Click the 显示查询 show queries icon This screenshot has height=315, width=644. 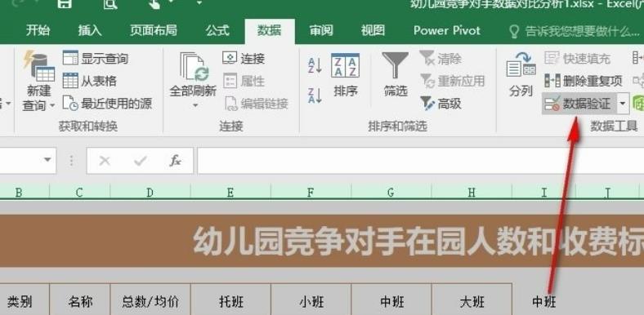[70, 58]
